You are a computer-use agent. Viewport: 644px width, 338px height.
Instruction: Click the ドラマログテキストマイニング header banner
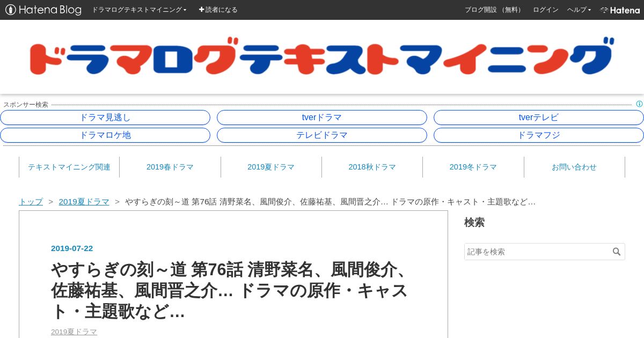(321, 56)
